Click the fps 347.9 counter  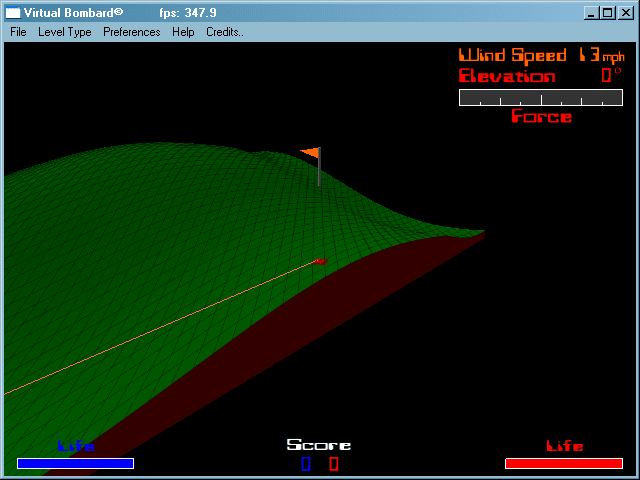click(188, 13)
